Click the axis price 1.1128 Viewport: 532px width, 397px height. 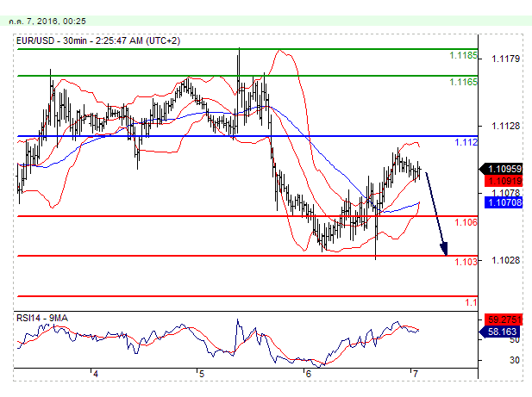coord(506,126)
